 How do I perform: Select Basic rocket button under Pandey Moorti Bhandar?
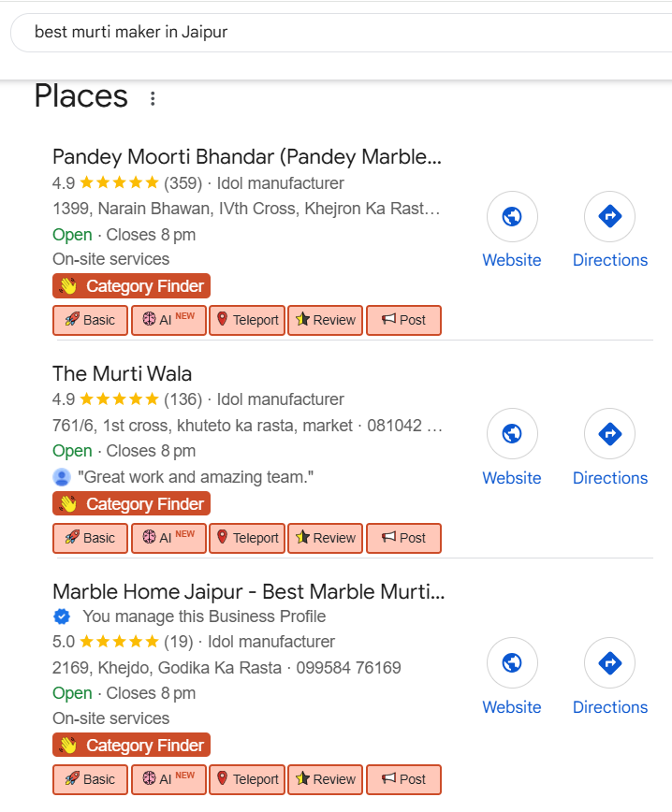90,320
